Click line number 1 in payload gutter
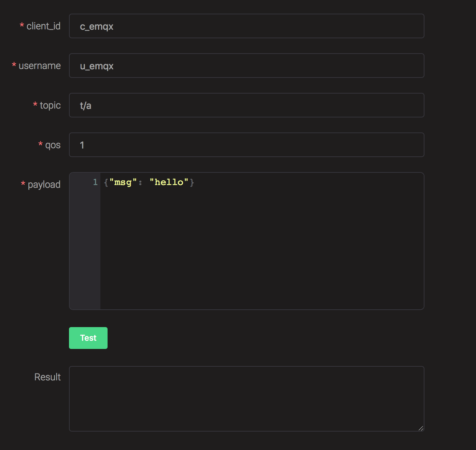 95,182
